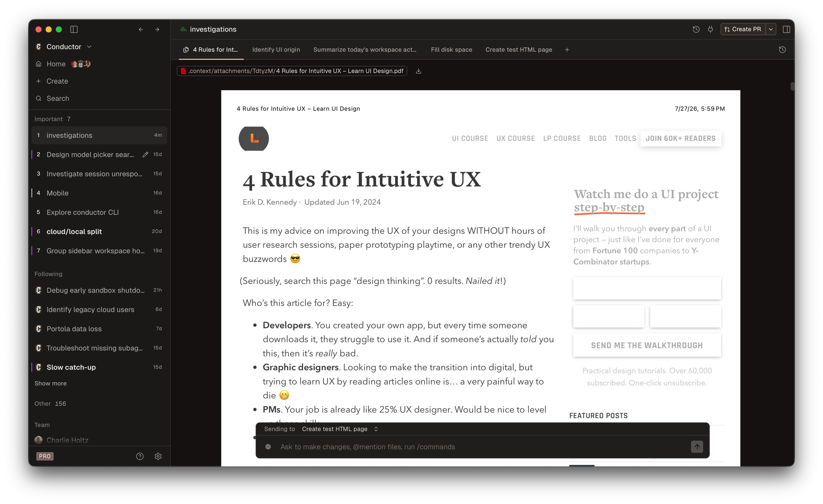This screenshot has width=823, height=504.
Task: Click the Create PR button
Action: [743, 29]
